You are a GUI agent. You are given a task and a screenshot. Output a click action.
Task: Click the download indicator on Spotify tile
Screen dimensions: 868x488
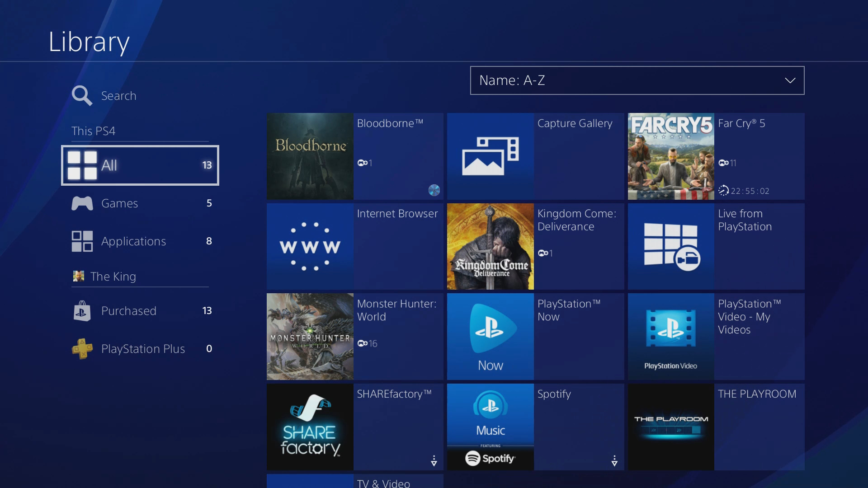[615, 461]
